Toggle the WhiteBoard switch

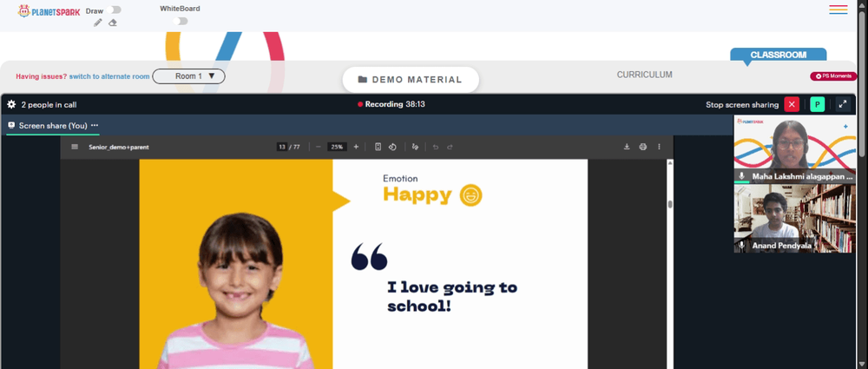pos(180,21)
